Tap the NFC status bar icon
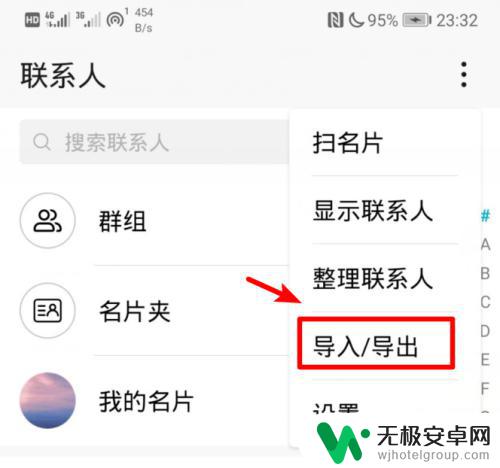Viewport: 500px width, 468px height. point(335,20)
